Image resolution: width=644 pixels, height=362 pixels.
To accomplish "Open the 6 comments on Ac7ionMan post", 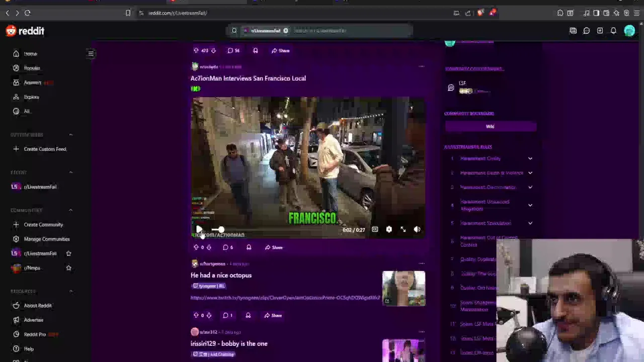I will pyautogui.click(x=228, y=247).
